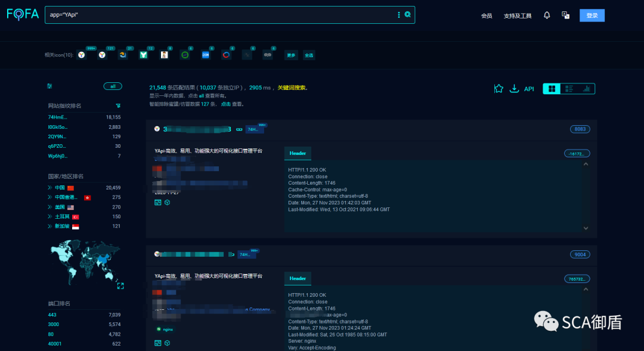
Task: Expand the 中国 country entry
Action: click(50, 188)
